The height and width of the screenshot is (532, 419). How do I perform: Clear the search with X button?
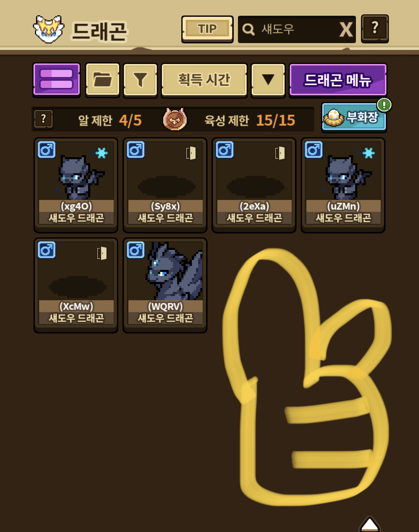click(346, 30)
